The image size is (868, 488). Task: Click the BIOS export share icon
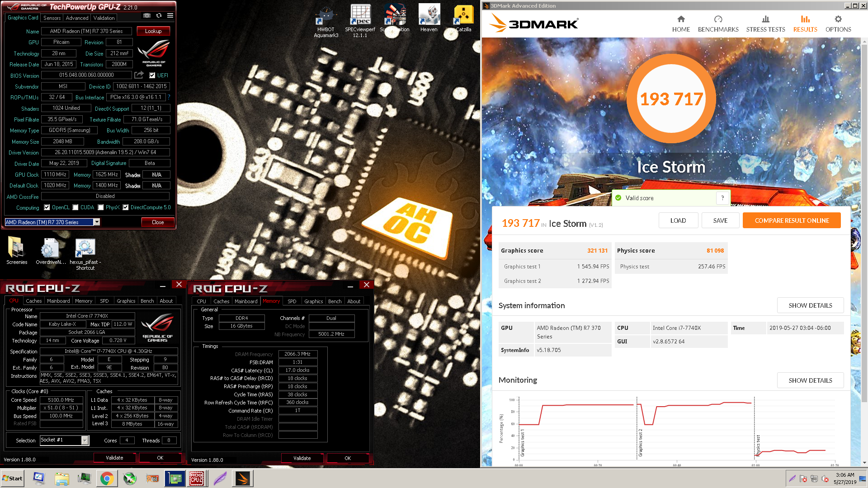tap(139, 75)
